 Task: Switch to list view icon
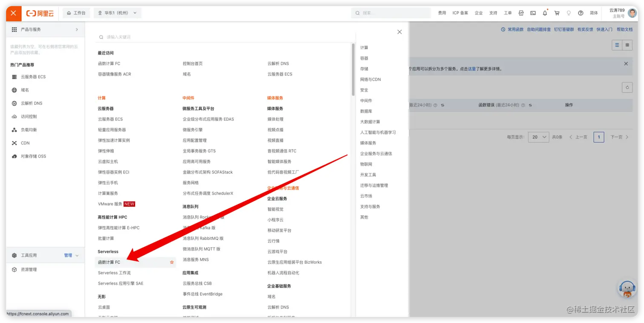[617, 45]
